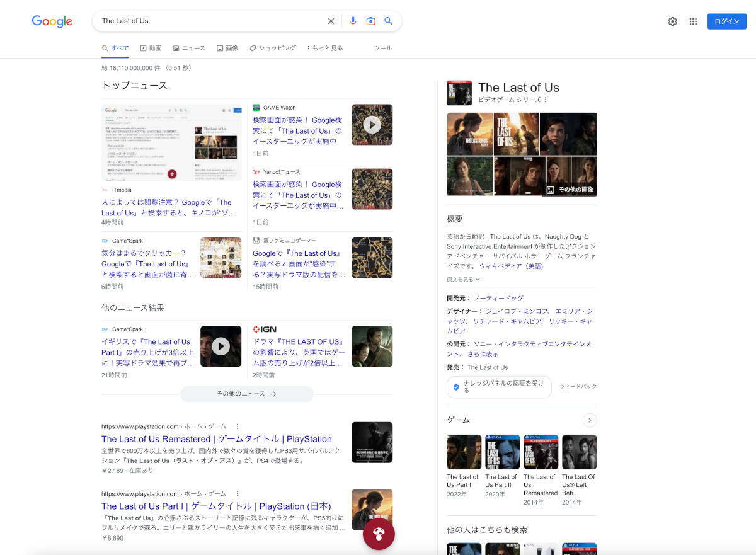The height and width of the screenshot is (555, 756).
Task: Open The Last of Us Remastered game cover
Action: [x=541, y=452]
